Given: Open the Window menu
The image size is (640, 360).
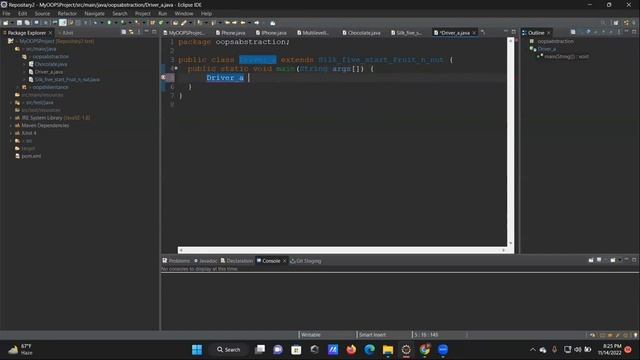Looking at the screenshot, I should [x=184, y=13].
